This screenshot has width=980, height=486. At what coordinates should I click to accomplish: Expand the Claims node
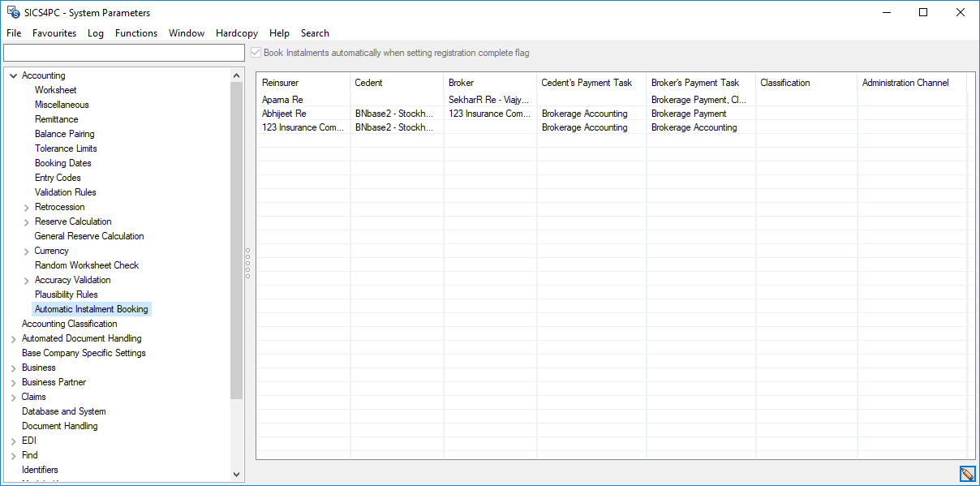click(x=13, y=397)
